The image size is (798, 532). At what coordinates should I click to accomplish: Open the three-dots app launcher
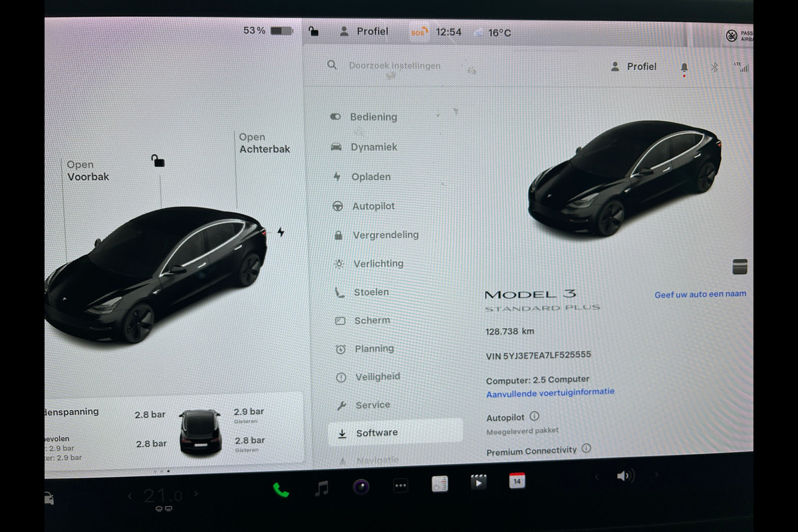coord(400,486)
